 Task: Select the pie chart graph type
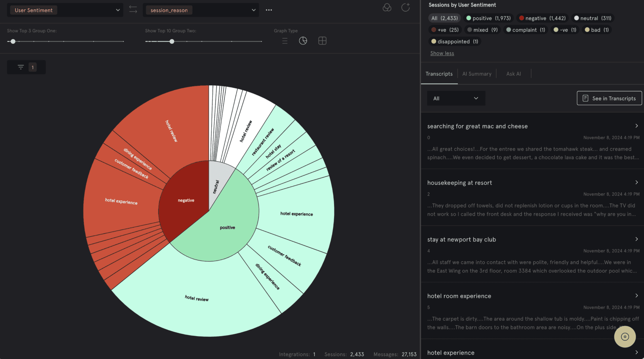pos(303,41)
